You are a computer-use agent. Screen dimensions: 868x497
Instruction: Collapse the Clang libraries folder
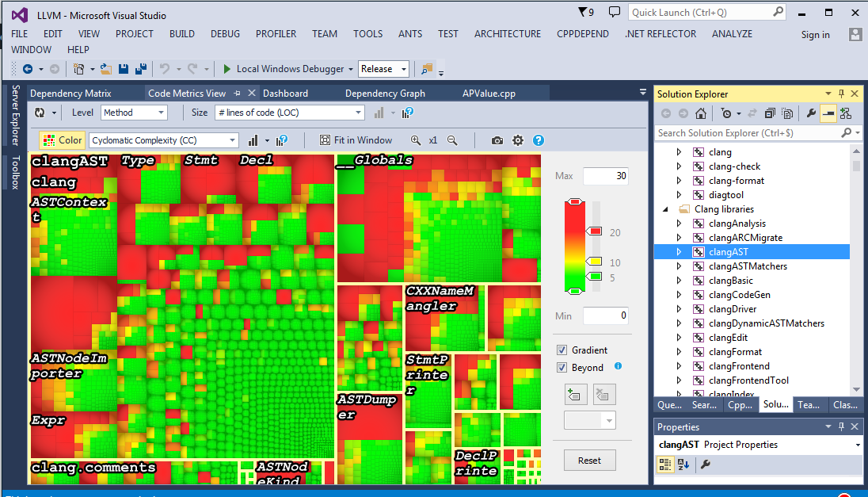665,209
